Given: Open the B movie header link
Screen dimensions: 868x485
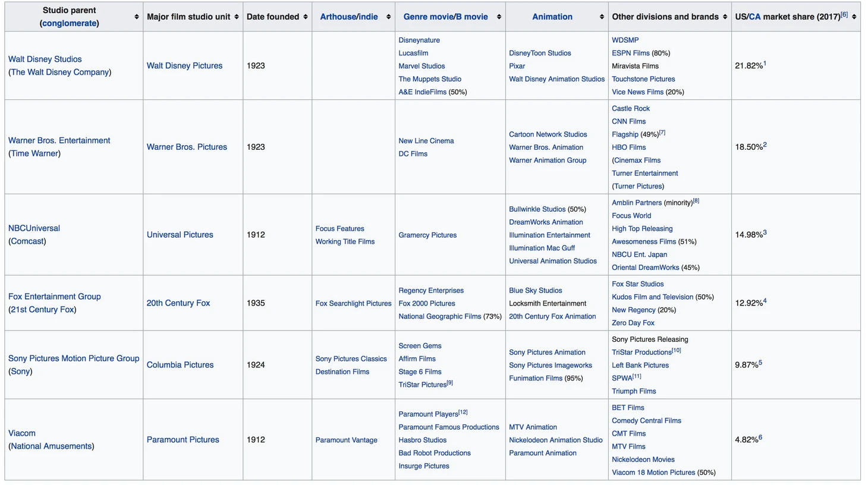Looking at the screenshot, I should click(472, 17).
